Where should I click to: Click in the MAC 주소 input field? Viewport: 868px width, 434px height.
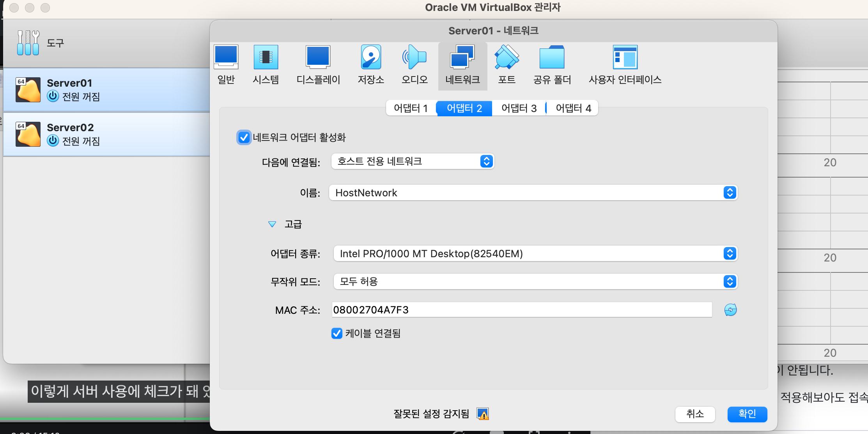521,310
